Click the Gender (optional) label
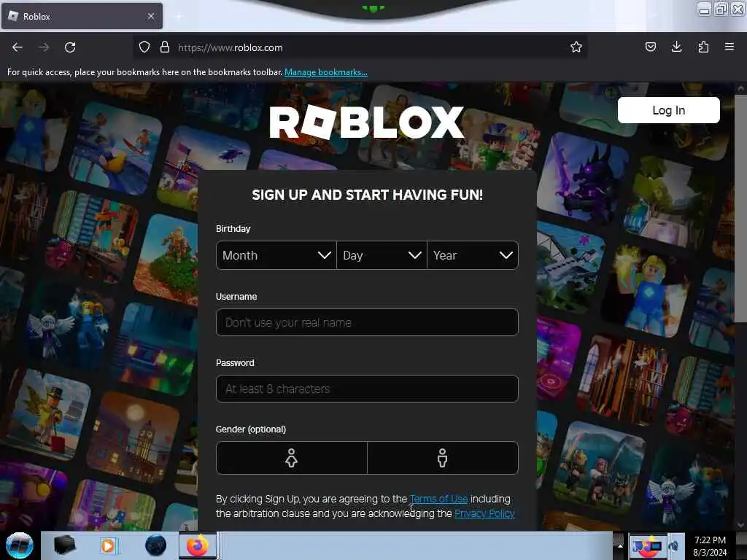747x560 pixels. [x=251, y=429]
